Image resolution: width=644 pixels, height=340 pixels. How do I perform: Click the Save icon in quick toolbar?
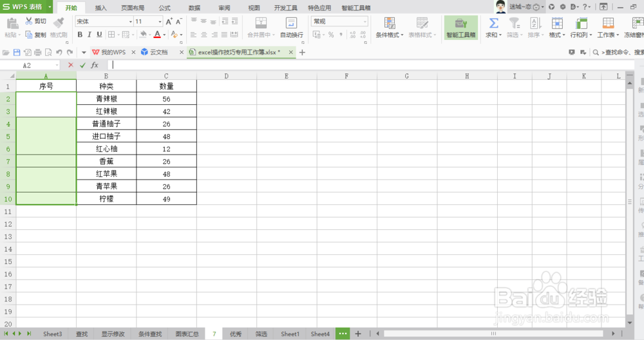17,52
